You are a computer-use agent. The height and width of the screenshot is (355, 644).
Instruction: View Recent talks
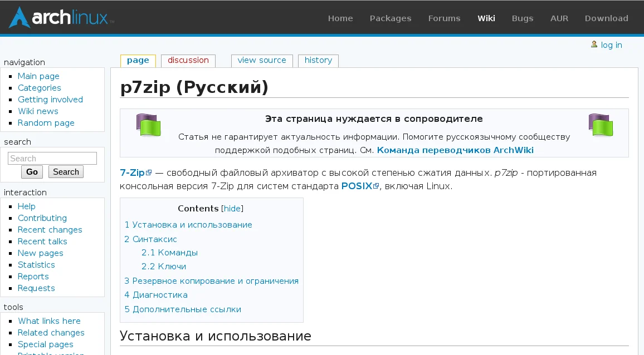(x=42, y=241)
